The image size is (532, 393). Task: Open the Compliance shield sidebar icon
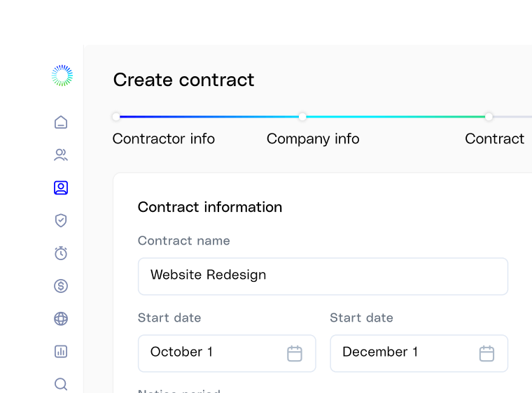pos(61,220)
